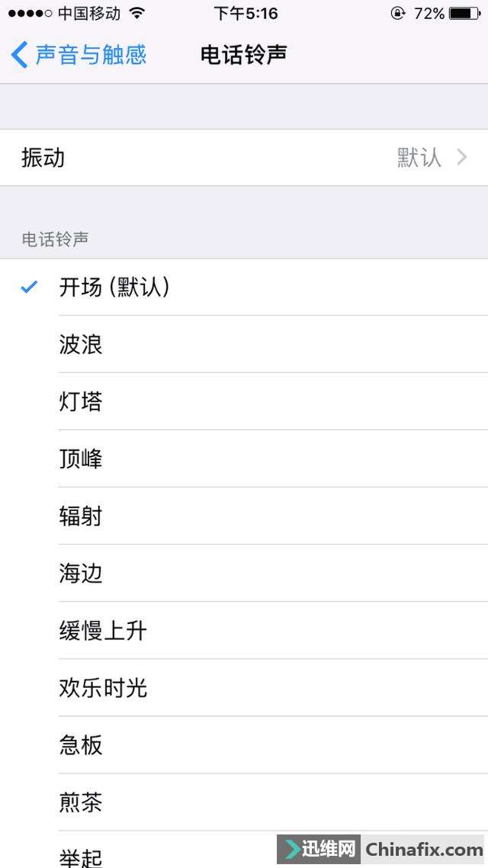Tap the 迅维网 watermark arrow logo
The width and height of the screenshot is (488, 868).
290,849
